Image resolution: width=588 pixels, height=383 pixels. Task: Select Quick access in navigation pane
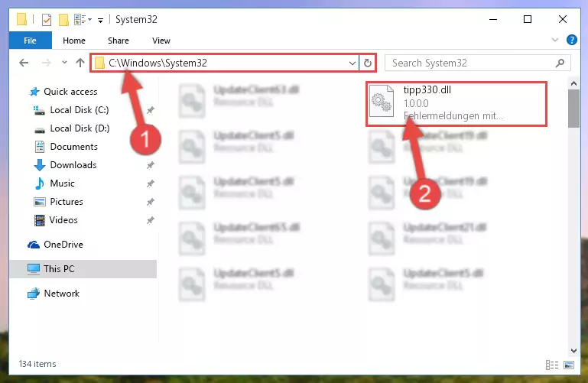[70, 92]
